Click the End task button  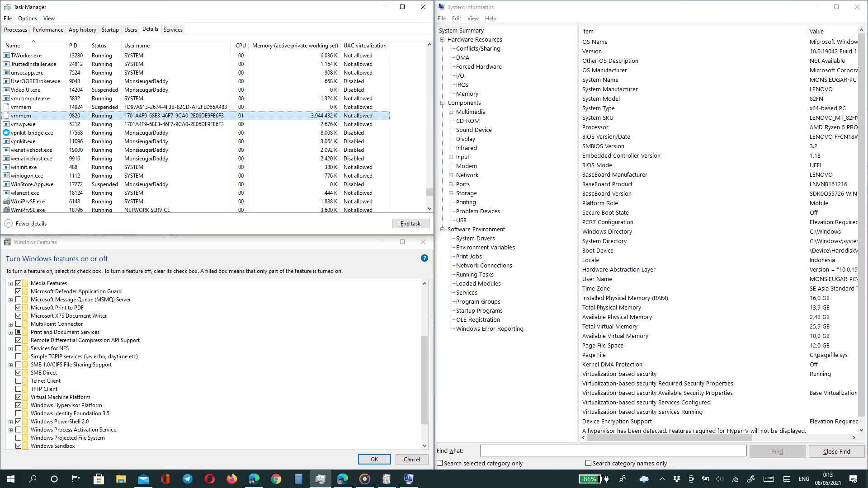(x=410, y=223)
